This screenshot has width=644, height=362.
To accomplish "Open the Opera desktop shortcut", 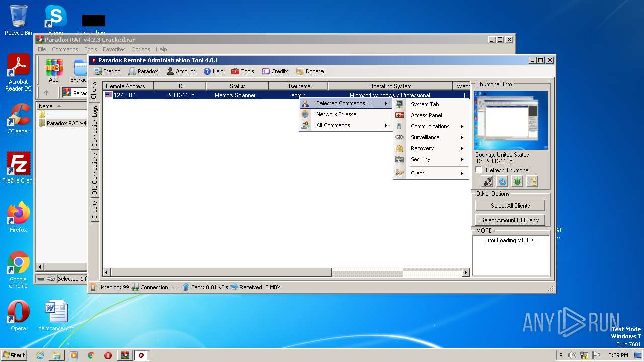I will (x=18, y=316).
